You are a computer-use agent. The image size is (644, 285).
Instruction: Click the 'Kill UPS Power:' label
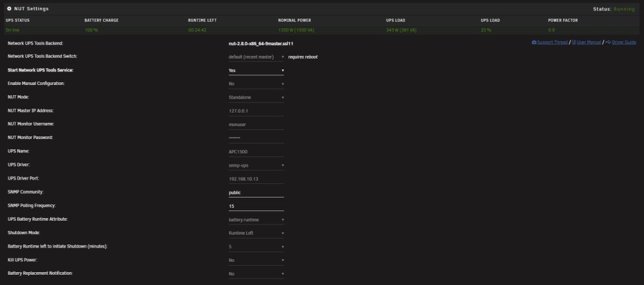point(23,260)
